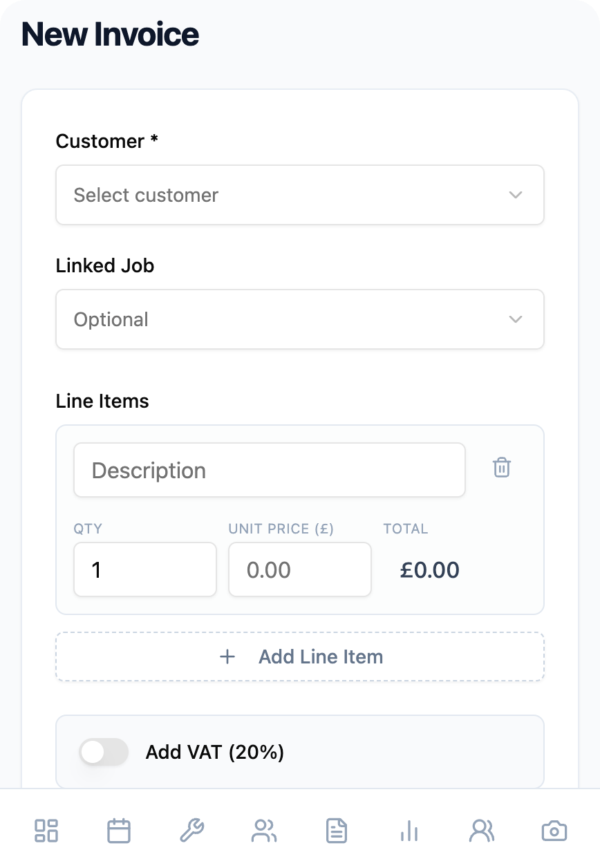The height and width of the screenshot is (868, 600).
Task: Focus the line item Description field
Action: [x=269, y=470]
